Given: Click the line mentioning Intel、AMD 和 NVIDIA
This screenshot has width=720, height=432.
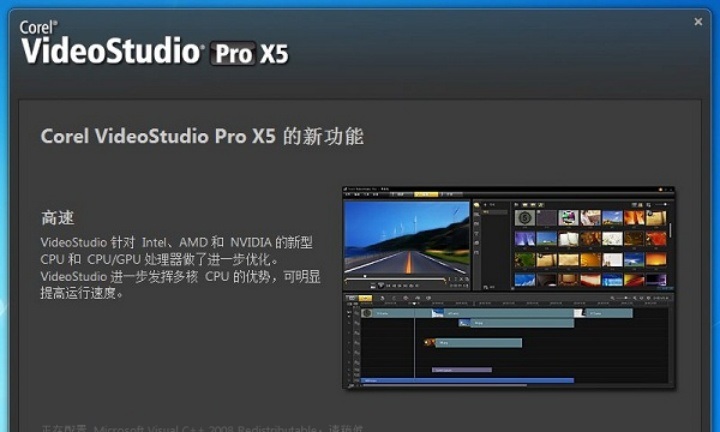Looking at the screenshot, I should tap(177, 242).
